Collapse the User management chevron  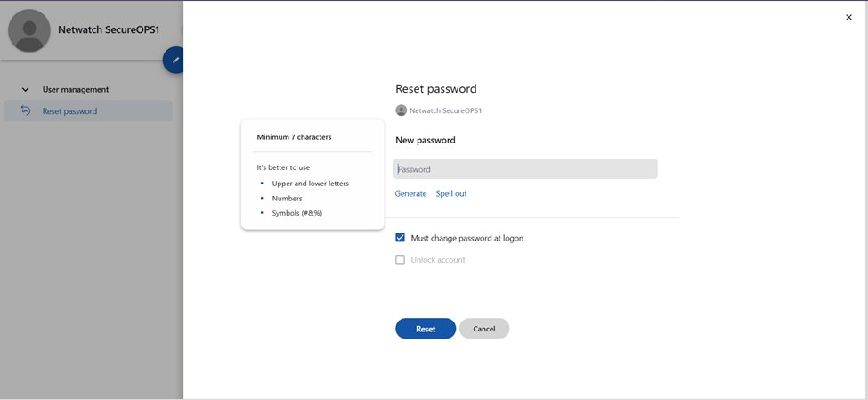click(25, 89)
